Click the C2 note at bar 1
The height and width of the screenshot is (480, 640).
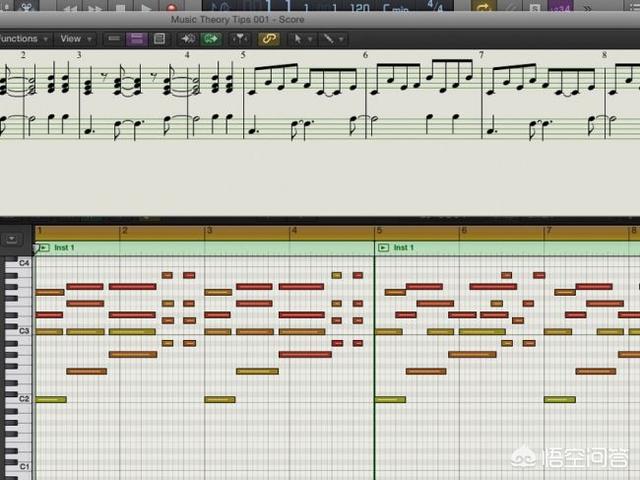[50, 399]
